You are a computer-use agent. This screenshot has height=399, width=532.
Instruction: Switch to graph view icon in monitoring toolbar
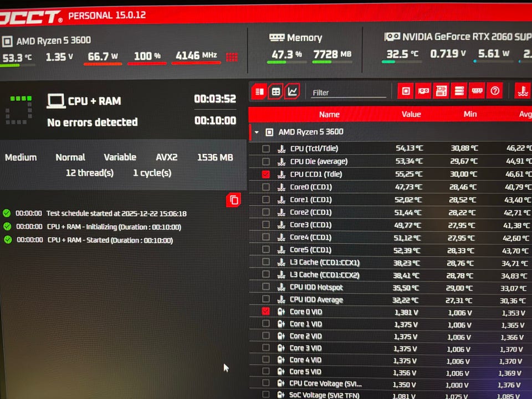click(x=292, y=91)
